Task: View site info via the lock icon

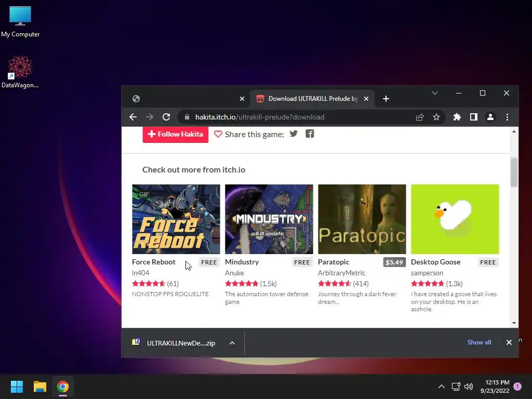Action: tap(187, 117)
